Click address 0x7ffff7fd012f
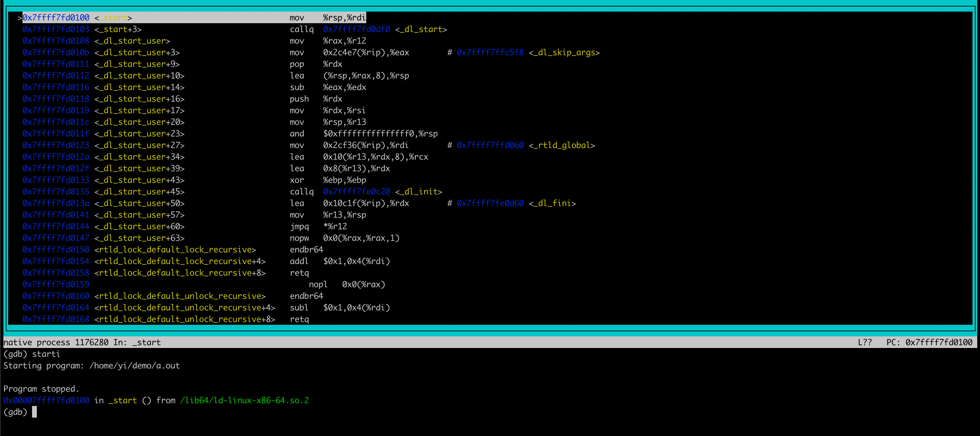The image size is (980, 436). (x=56, y=169)
